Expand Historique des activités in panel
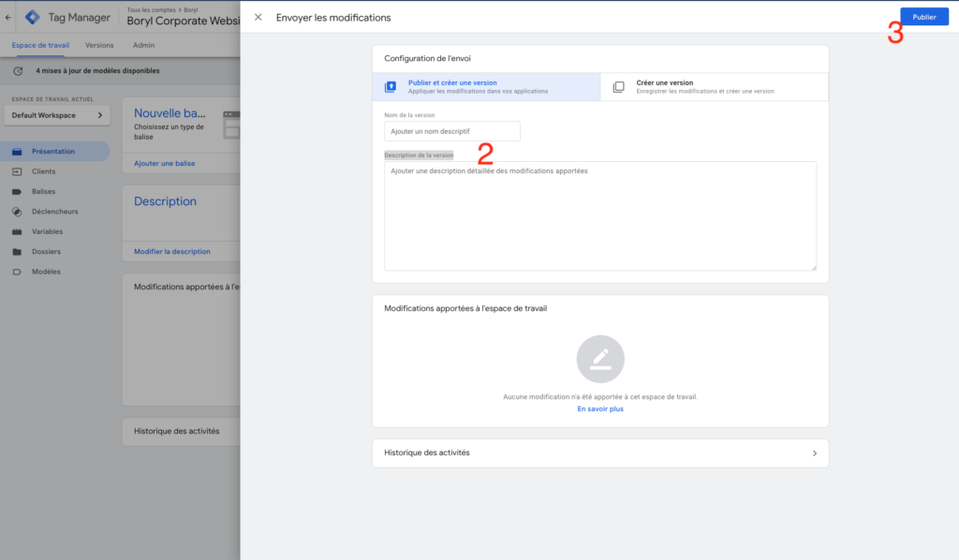The height and width of the screenshot is (560, 959). pyautogui.click(x=600, y=453)
